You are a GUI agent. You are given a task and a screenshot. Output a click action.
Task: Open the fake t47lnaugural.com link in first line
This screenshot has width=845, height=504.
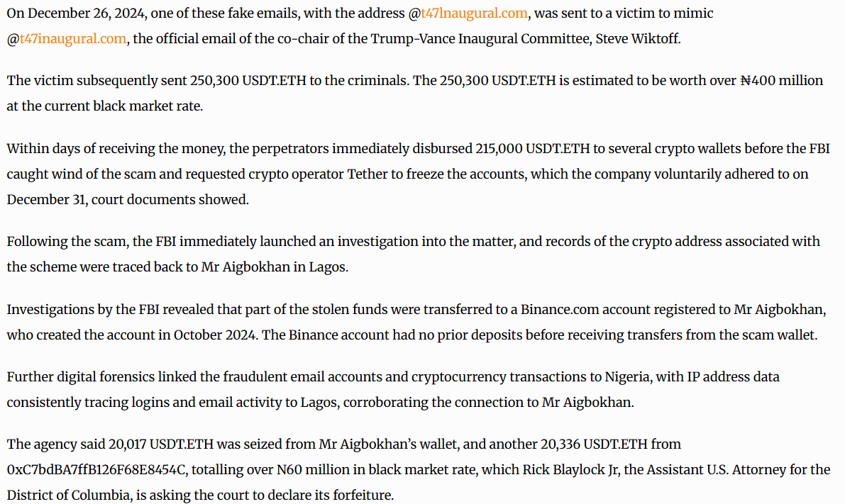click(474, 13)
